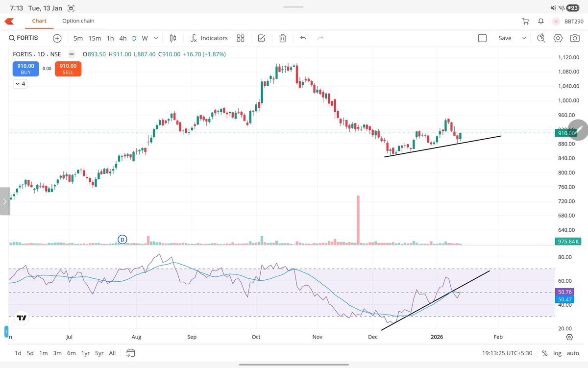This screenshot has height=368, width=588.
Task: Toggle percent scale
Action: (544, 353)
